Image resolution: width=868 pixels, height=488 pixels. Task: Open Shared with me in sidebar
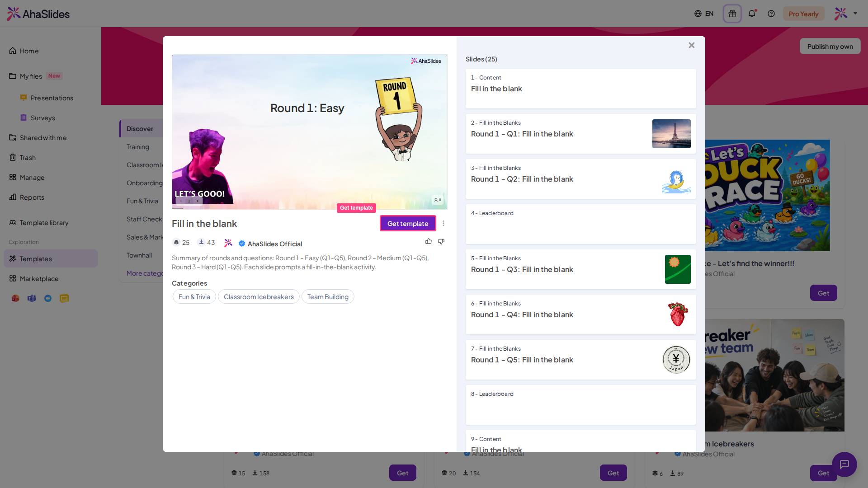click(x=51, y=137)
